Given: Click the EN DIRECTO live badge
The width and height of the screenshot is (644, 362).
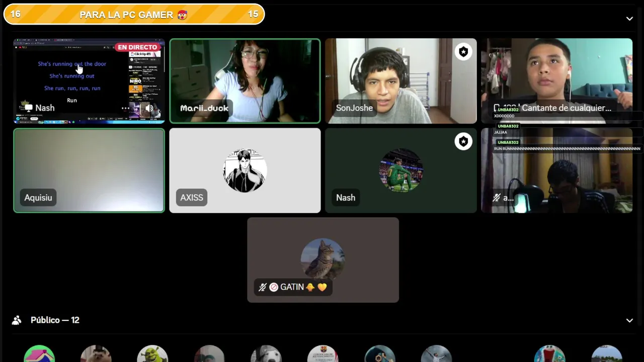Looking at the screenshot, I should (x=137, y=47).
